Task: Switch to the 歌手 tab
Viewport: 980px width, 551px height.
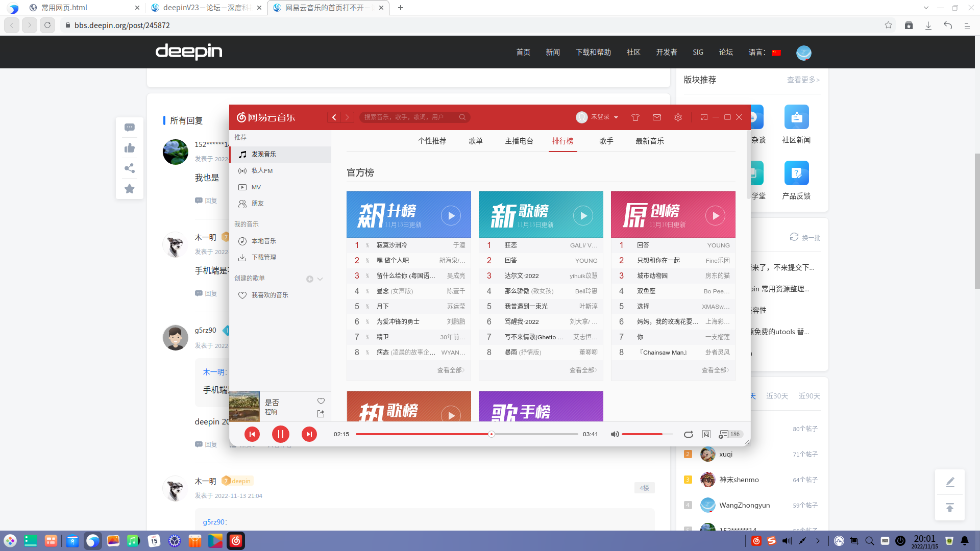Action: [606, 141]
